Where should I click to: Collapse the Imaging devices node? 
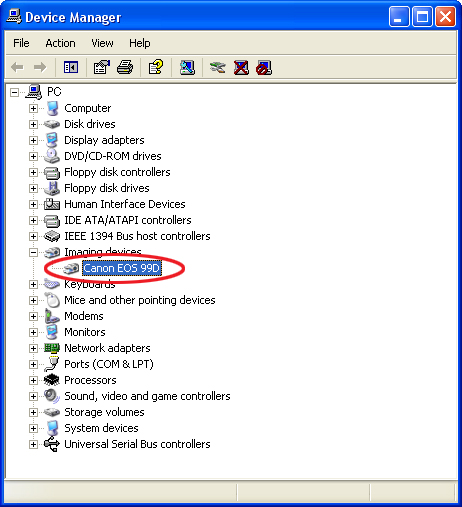point(33,252)
